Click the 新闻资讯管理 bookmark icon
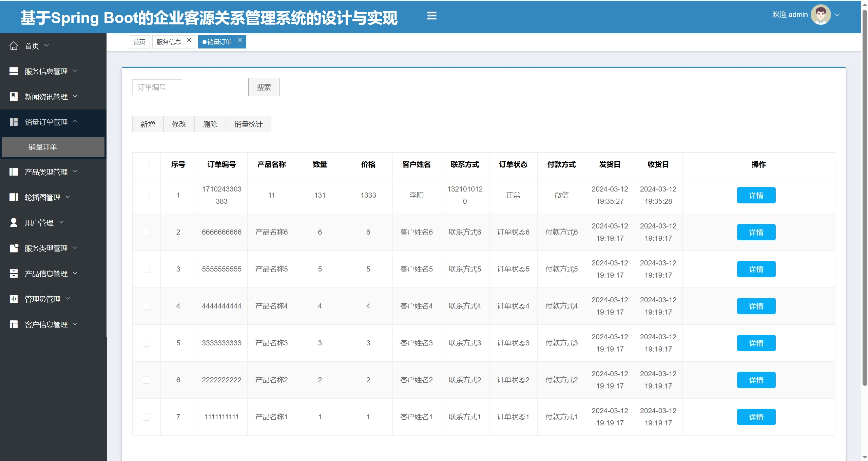Image resolution: width=868 pixels, height=461 pixels. (14, 97)
